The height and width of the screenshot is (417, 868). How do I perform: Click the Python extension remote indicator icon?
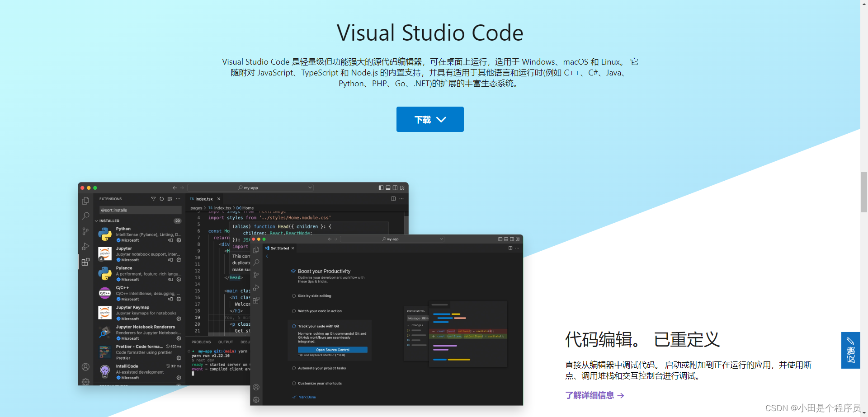[x=170, y=240]
